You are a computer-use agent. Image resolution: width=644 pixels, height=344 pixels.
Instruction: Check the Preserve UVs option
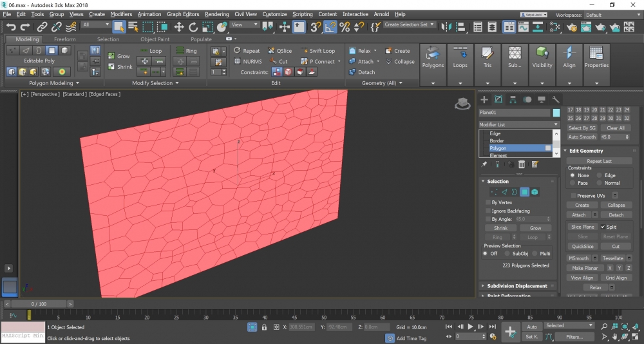[x=573, y=195]
